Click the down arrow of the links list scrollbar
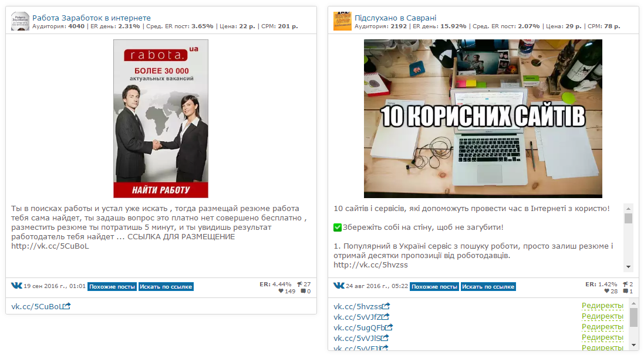 pos(634,345)
